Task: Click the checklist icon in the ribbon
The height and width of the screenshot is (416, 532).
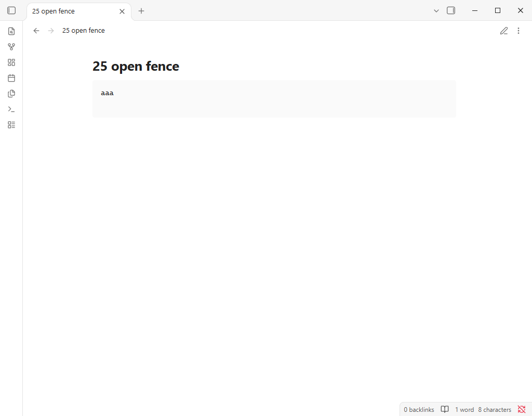Action: 11,125
